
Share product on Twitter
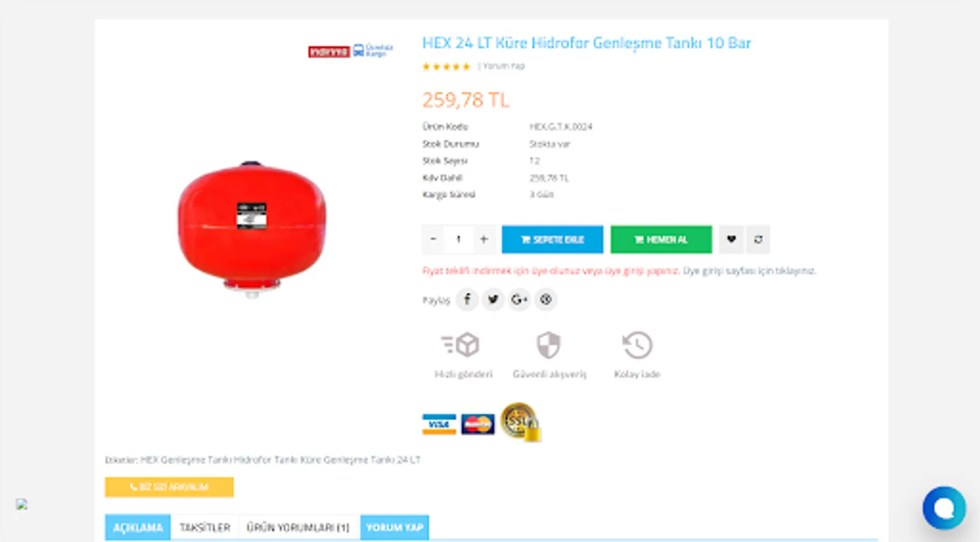(x=493, y=299)
